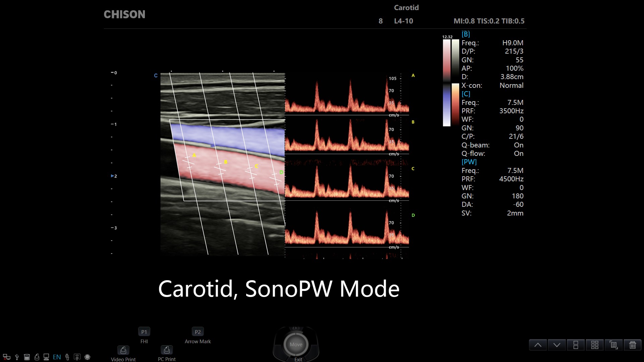
Task: Click the PC Print icon
Action: pos(167,350)
